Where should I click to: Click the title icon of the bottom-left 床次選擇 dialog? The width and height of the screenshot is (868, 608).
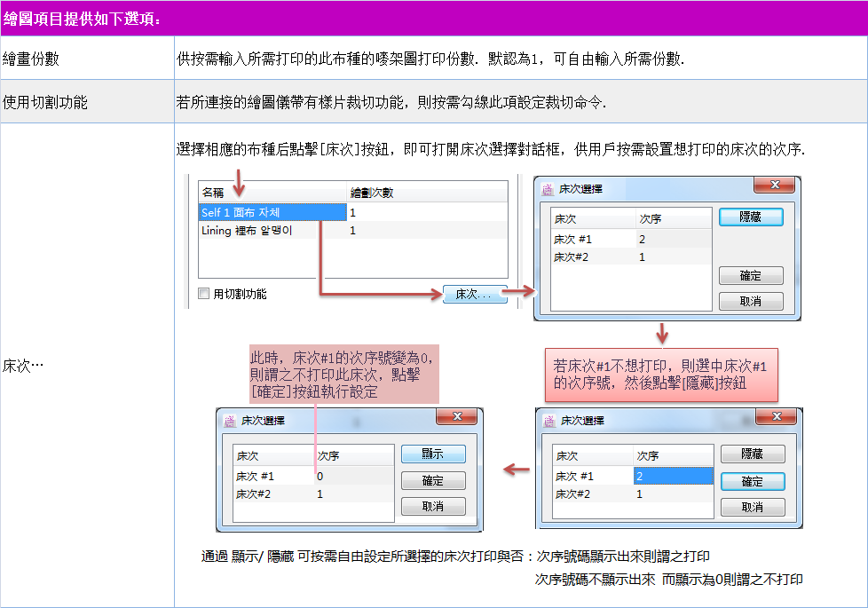click(229, 422)
